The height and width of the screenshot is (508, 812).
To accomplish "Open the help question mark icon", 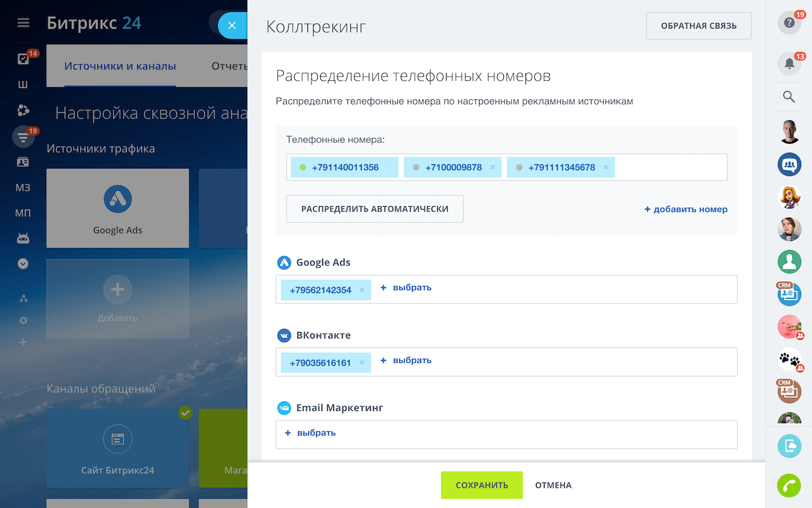I will tap(789, 23).
